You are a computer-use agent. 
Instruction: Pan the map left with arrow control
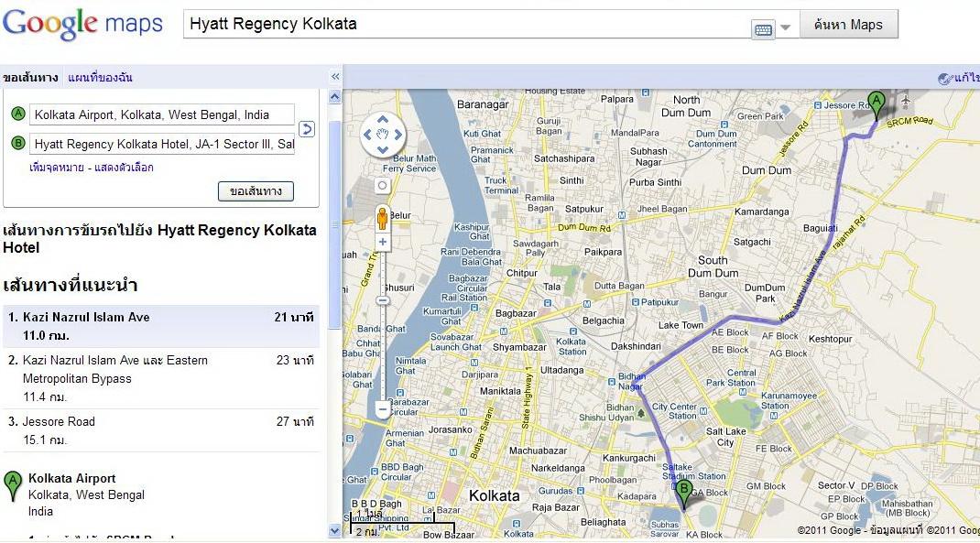tap(367, 135)
